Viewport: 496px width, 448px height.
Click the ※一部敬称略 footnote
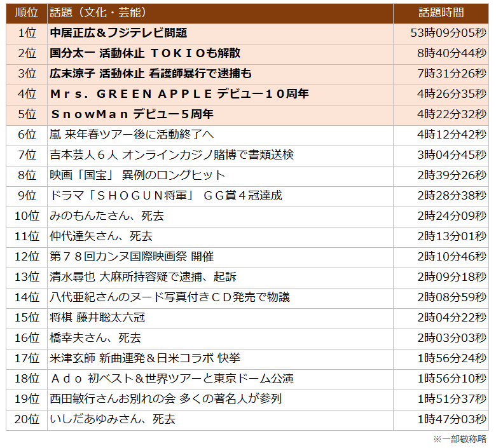click(x=460, y=439)
